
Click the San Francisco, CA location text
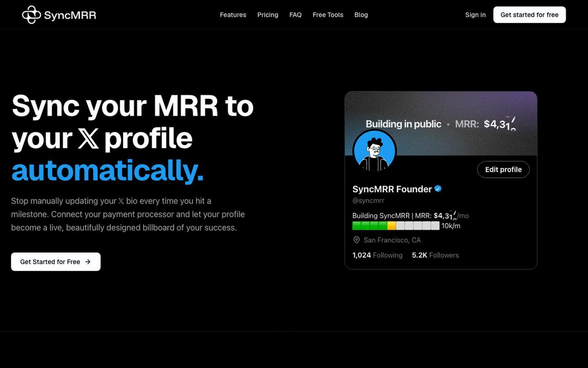(x=392, y=240)
